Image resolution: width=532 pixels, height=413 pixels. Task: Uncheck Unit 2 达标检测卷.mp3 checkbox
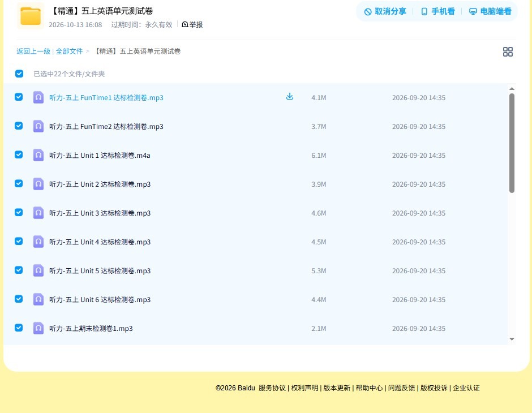point(19,183)
